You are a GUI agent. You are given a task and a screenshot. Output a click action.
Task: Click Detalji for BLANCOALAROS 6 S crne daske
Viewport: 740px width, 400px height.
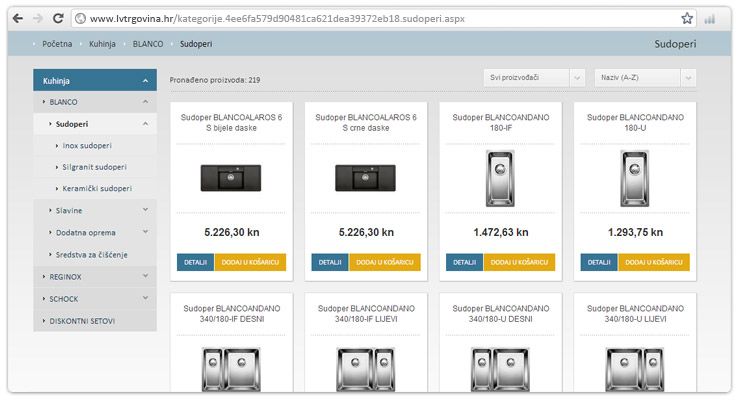tap(330, 262)
